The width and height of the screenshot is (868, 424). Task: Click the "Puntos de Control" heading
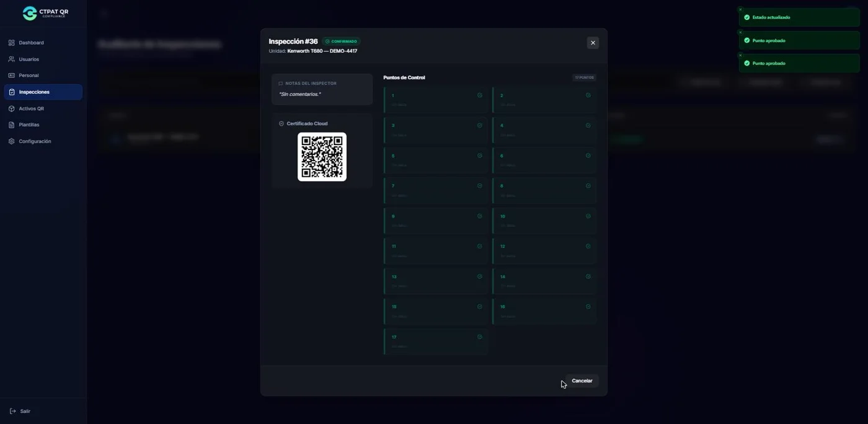404,77
